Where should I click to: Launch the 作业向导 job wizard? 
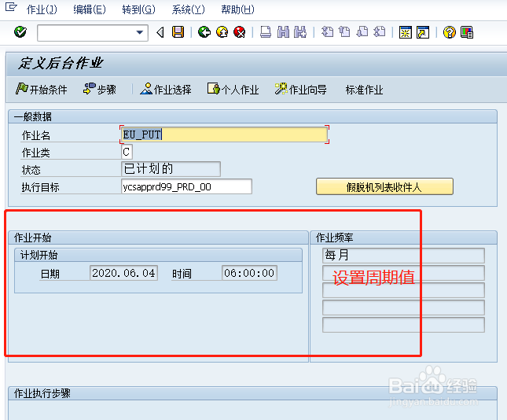pos(301,90)
